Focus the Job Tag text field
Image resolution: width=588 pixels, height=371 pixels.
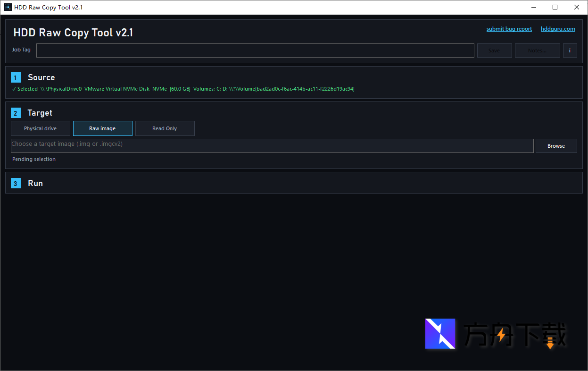click(x=255, y=51)
